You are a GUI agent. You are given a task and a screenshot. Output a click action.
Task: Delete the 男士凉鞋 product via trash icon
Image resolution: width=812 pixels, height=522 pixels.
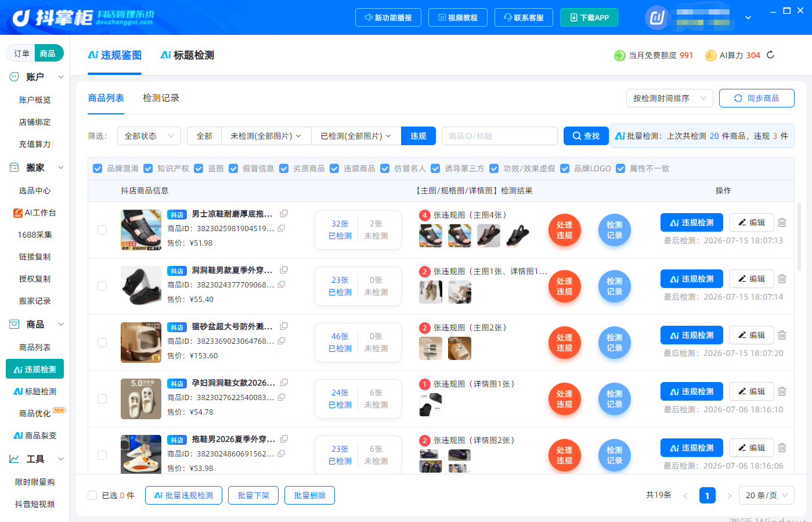(782, 222)
